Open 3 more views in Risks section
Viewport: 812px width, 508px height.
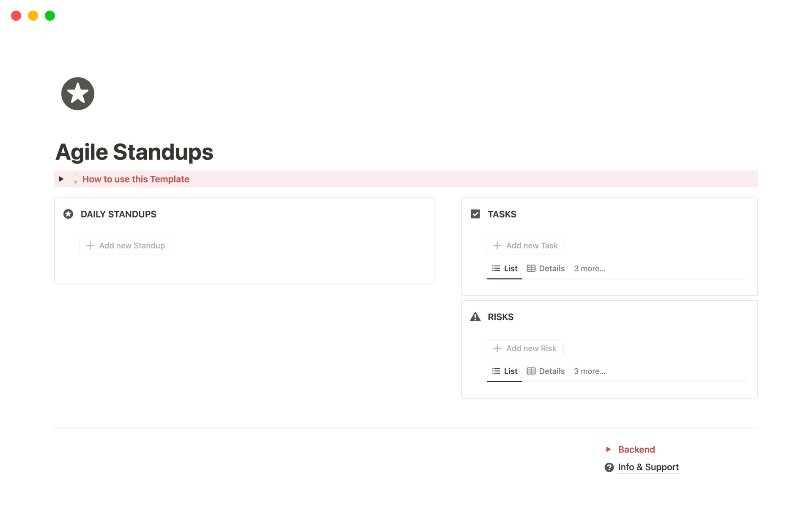589,370
